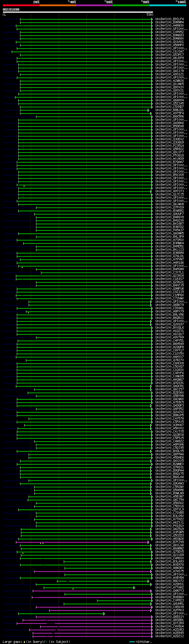
Task: Click hit label UniRef100_Q1DRX8
Action: coord(170,435)
